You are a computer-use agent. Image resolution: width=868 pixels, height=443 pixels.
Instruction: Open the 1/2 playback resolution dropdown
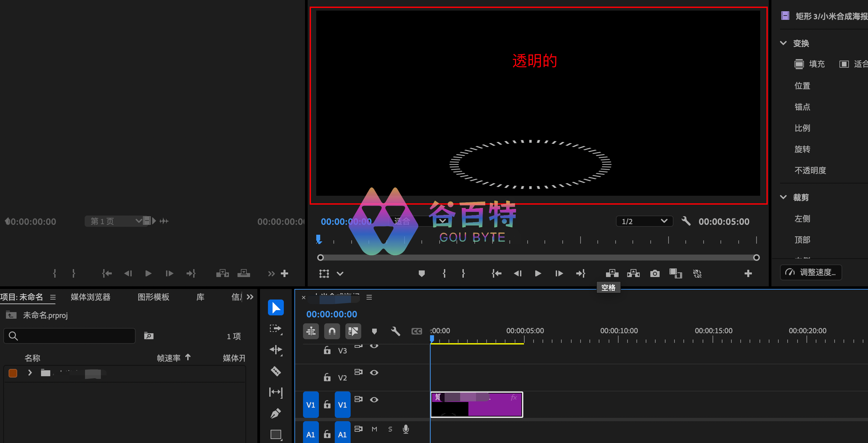click(644, 221)
